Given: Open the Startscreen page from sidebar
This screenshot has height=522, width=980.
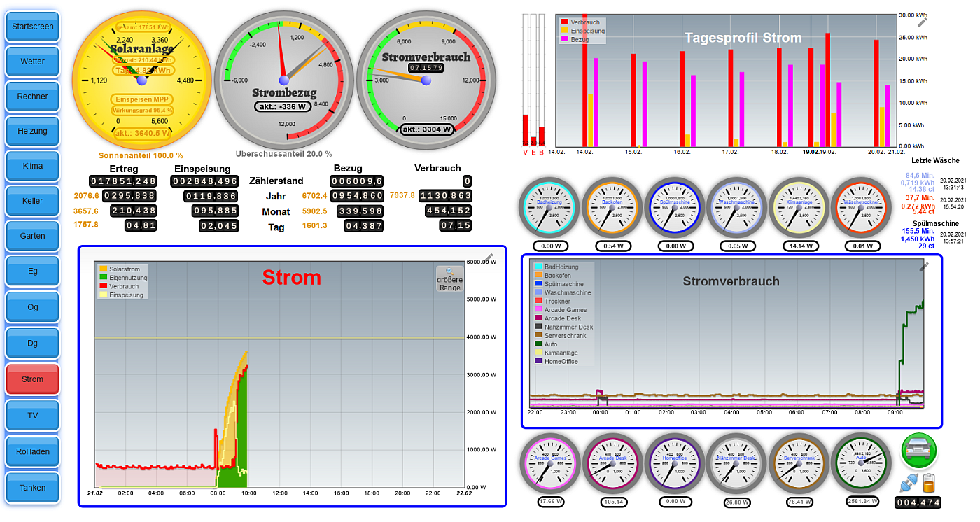Looking at the screenshot, I should pos(33,27).
